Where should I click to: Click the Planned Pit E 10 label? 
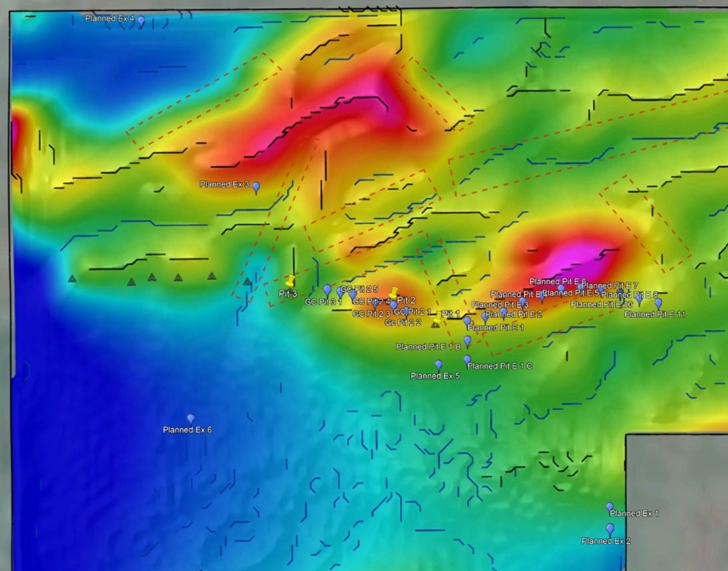[601, 304]
